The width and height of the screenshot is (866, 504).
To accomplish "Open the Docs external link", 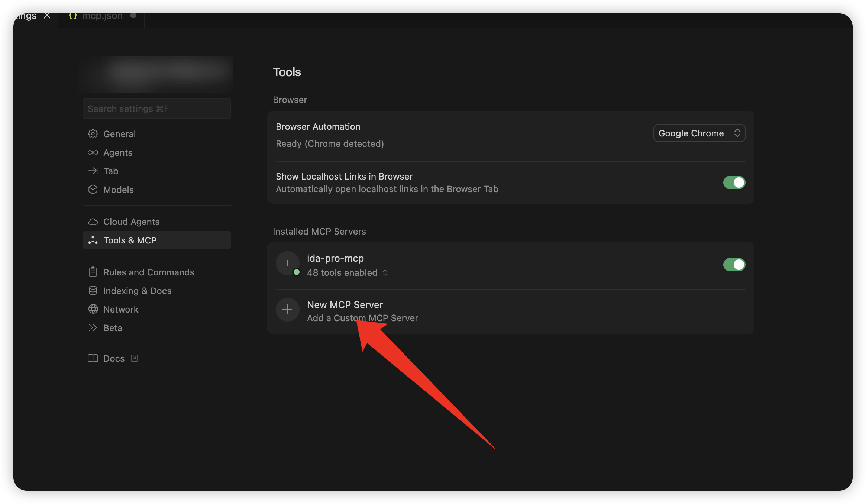I will pyautogui.click(x=114, y=358).
